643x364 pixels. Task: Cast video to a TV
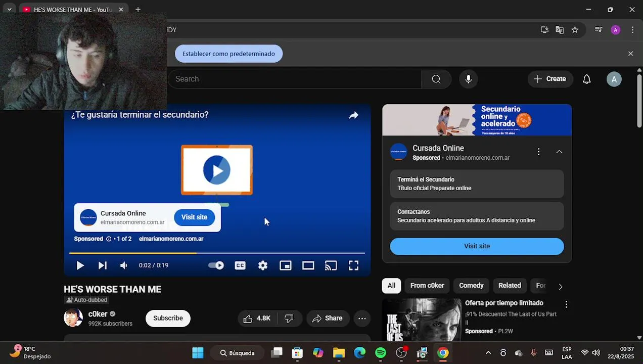tap(331, 265)
